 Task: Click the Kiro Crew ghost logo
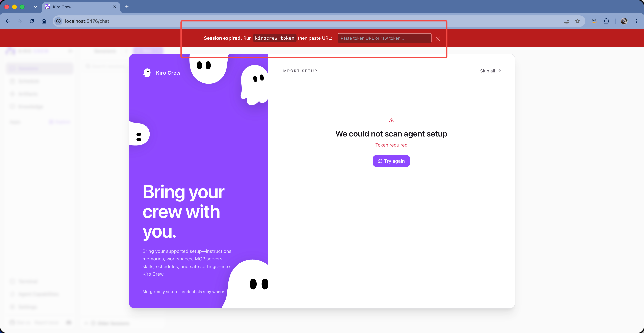pos(147,73)
